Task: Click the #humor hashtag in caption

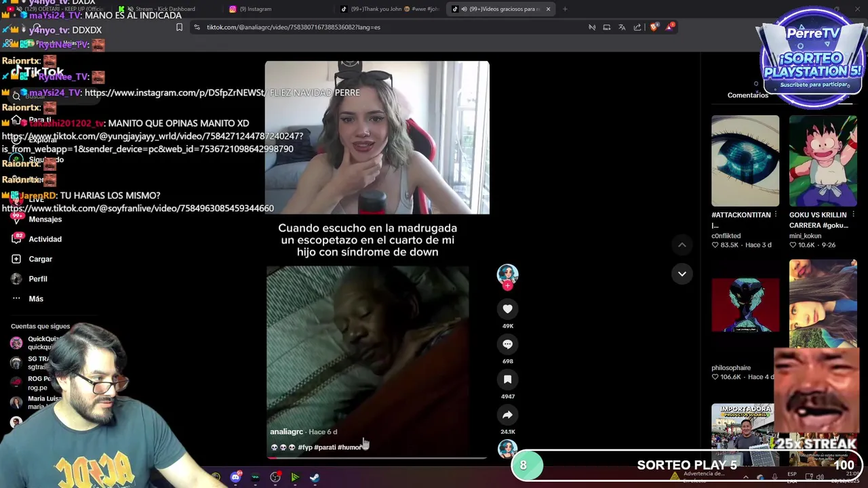Action: [350, 447]
